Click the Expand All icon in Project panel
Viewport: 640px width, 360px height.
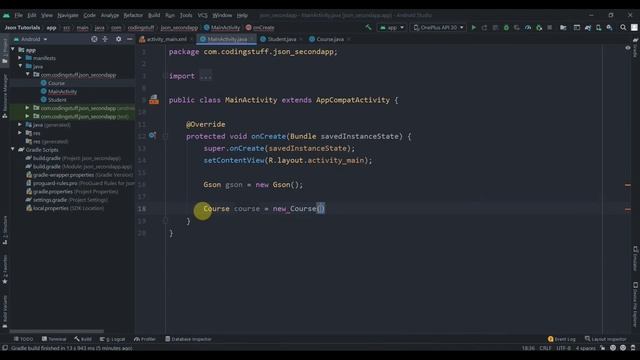point(105,39)
